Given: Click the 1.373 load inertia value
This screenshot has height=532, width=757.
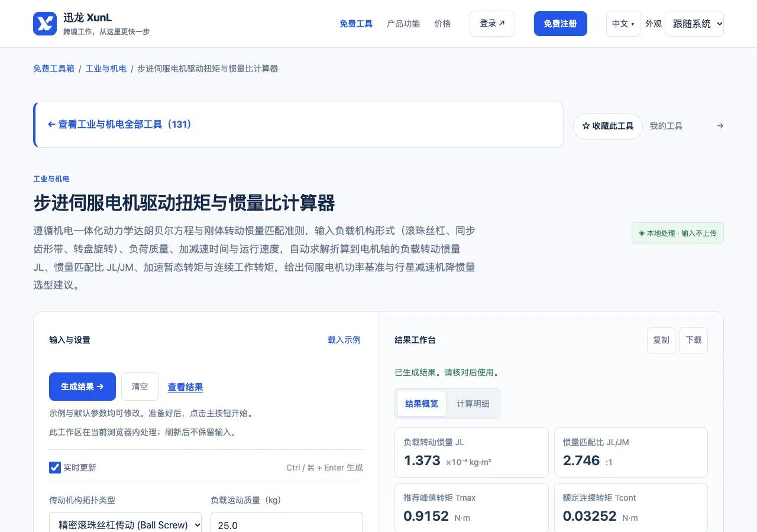Looking at the screenshot, I should pos(422,460).
